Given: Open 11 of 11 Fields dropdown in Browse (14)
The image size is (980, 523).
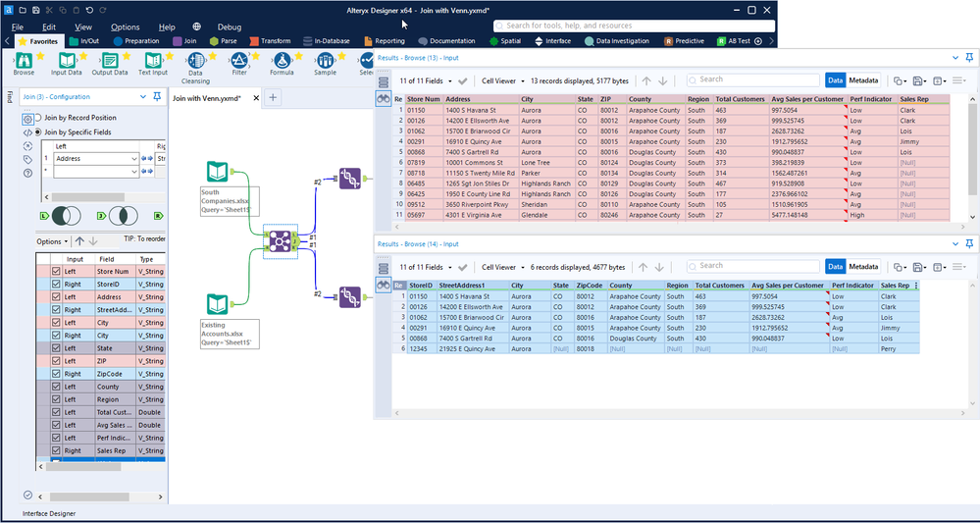Looking at the screenshot, I should tap(427, 267).
